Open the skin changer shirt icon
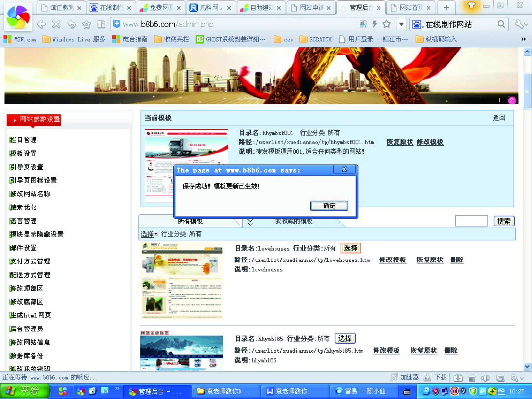 pyautogui.click(x=471, y=5)
